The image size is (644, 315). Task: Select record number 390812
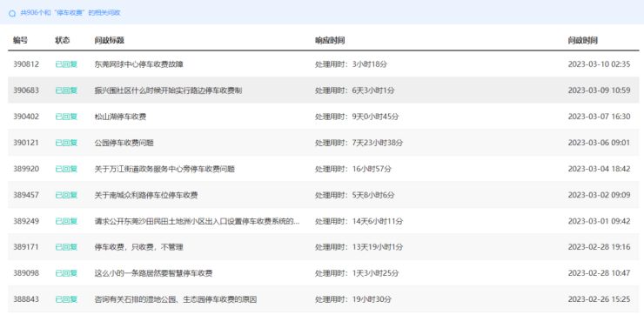[x=26, y=64]
